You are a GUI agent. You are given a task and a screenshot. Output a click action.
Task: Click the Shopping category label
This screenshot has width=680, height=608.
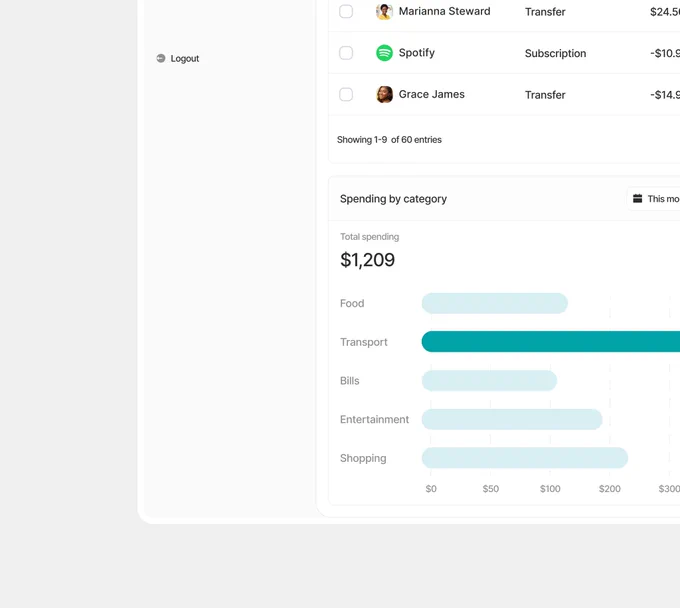coord(363,458)
